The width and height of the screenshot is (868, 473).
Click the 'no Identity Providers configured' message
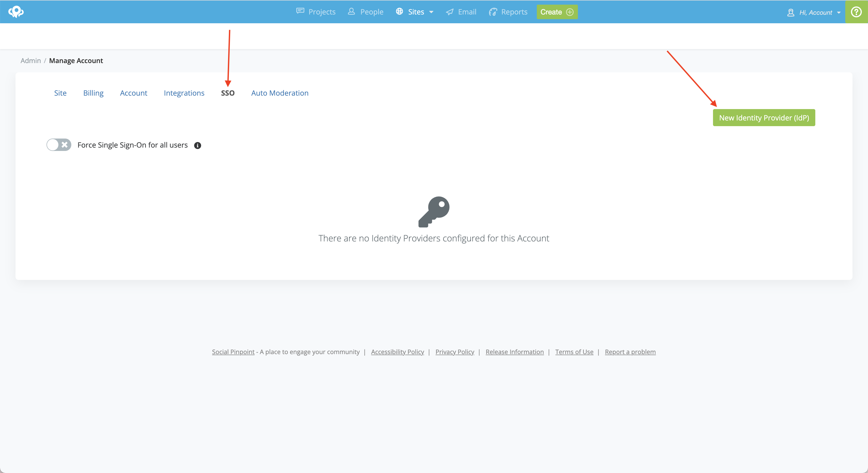tap(434, 238)
